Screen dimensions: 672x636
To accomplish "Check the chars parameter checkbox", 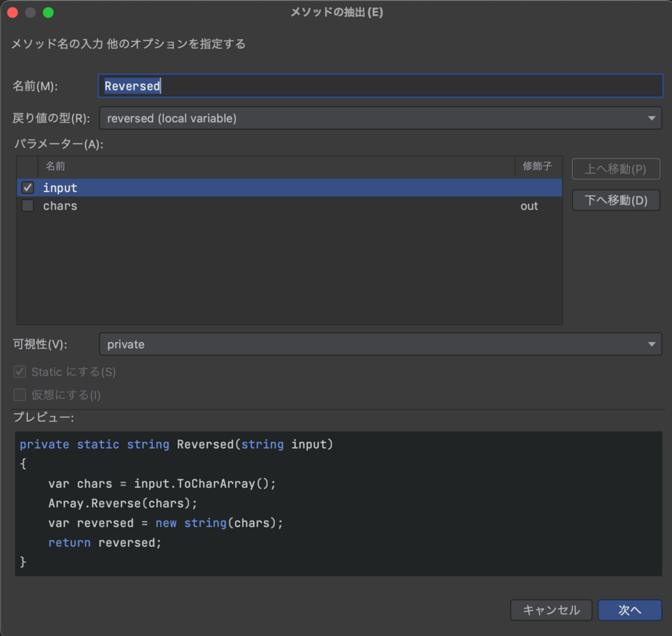I will click(28, 206).
